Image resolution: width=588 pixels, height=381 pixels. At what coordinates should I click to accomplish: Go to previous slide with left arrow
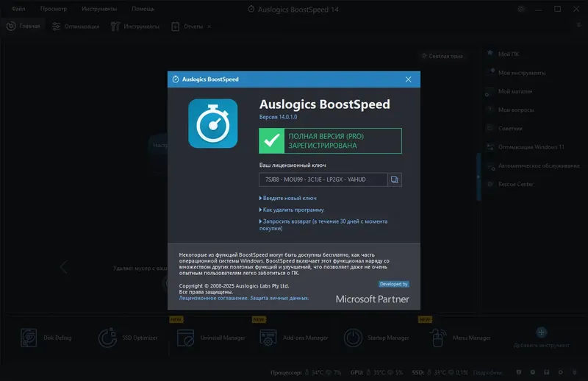click(63, 267)
